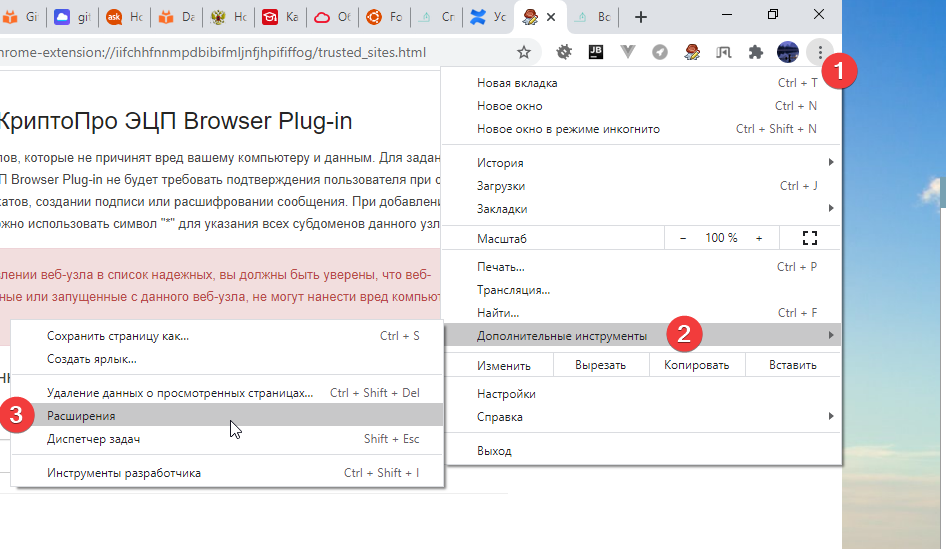The image size is (946, 549).
Task: Open Инструменты разработчика
Action: (x=227, y=473)
